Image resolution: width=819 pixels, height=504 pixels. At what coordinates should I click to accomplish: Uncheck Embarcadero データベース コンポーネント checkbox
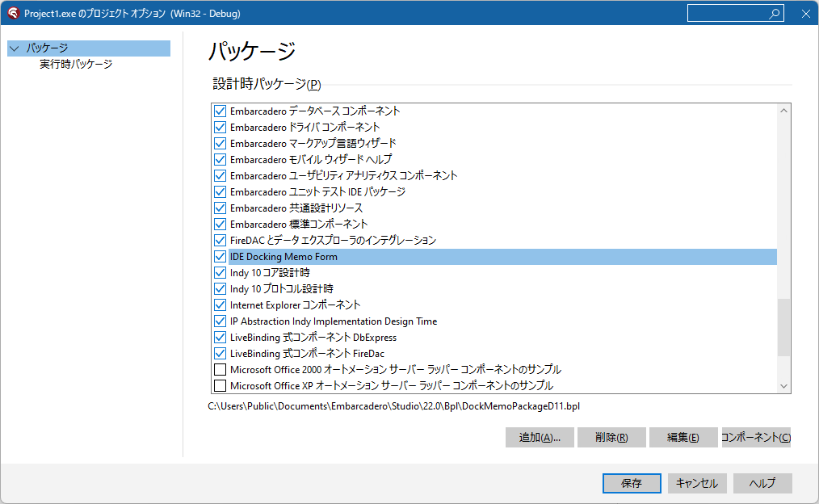(220, 111)
